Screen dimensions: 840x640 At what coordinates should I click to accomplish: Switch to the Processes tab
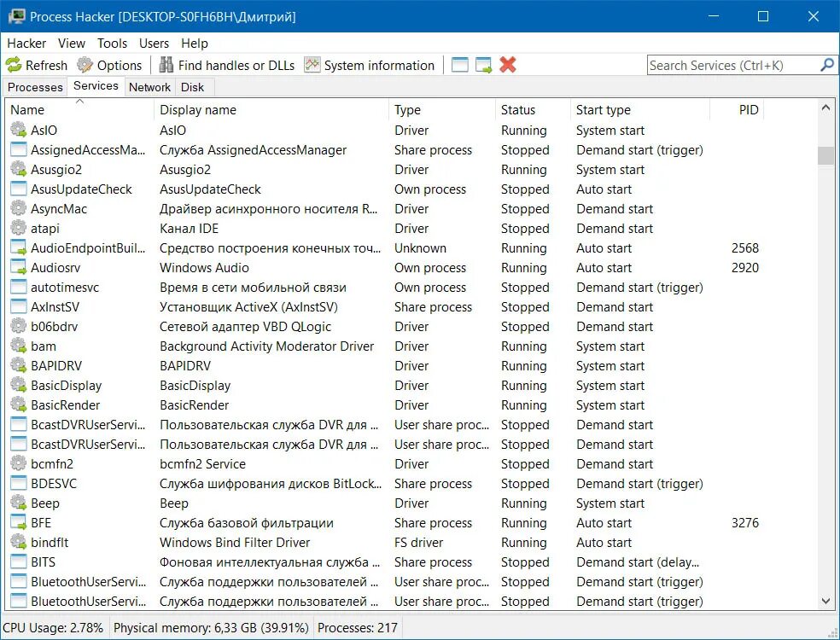point(35,87)
